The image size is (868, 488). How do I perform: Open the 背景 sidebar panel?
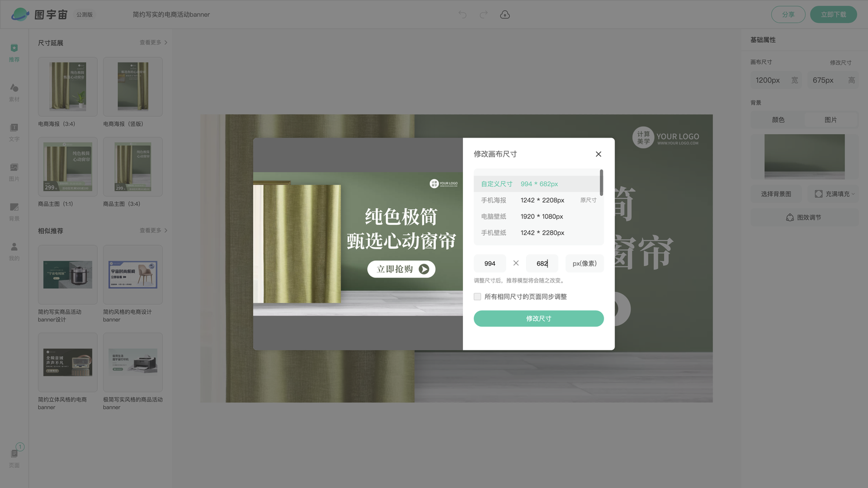click(x=14, y=212)
